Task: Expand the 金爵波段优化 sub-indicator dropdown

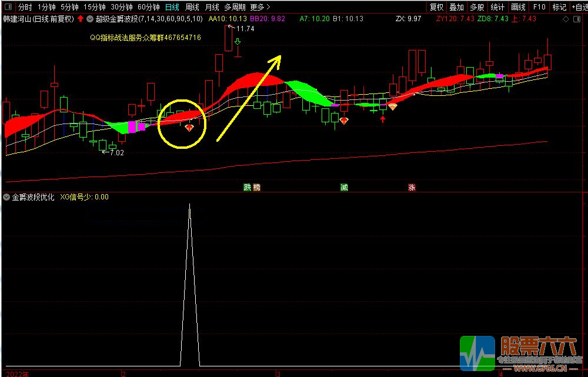Action: coord(6,197)
